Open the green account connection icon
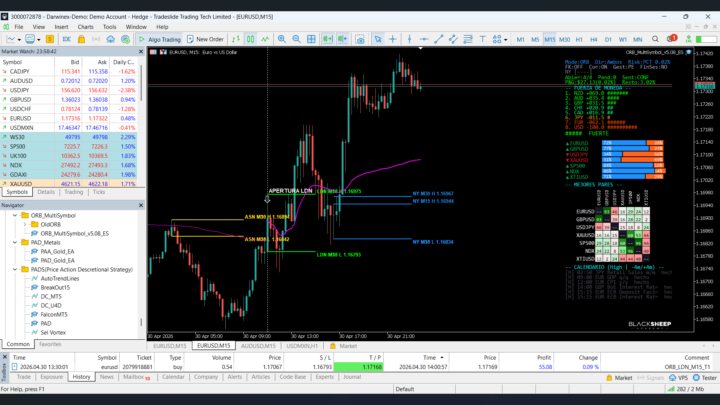This screenshot has height=405, width=720. click(x=688, y=39)
